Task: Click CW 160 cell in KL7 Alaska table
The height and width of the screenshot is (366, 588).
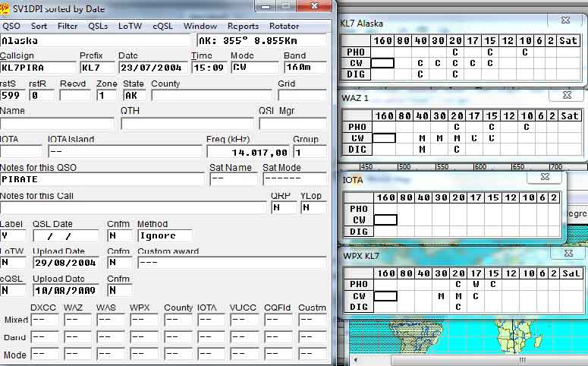Action: pos(382,63)
